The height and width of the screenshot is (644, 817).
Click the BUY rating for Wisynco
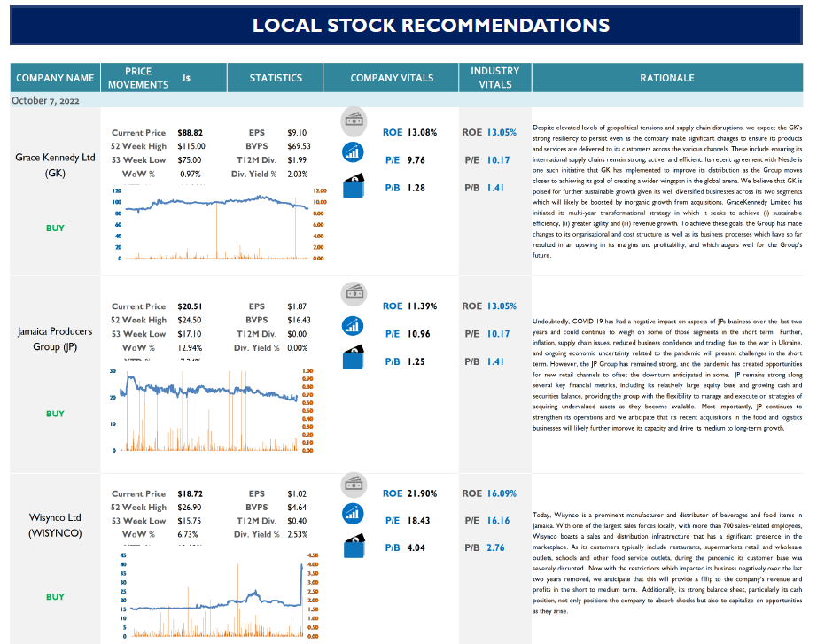[x=55, y=596]
